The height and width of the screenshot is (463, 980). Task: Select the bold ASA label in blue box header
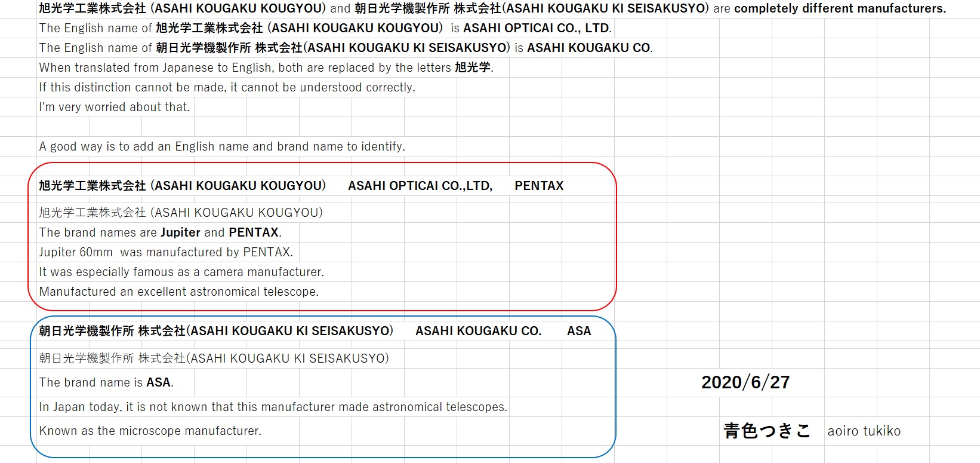(x=578, y=331)
